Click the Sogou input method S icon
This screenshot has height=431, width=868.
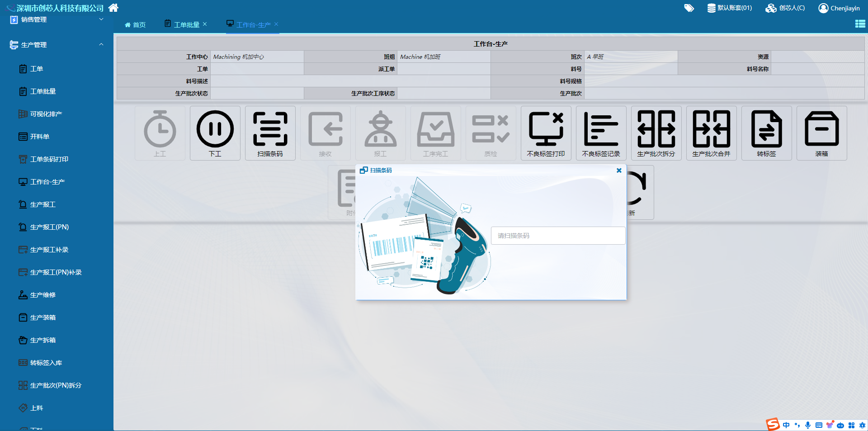773,424
